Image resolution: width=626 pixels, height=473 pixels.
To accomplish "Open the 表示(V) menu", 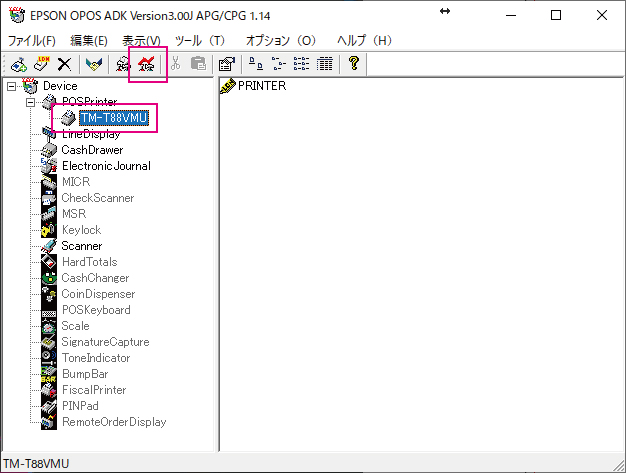I will (x=141, y=40).
